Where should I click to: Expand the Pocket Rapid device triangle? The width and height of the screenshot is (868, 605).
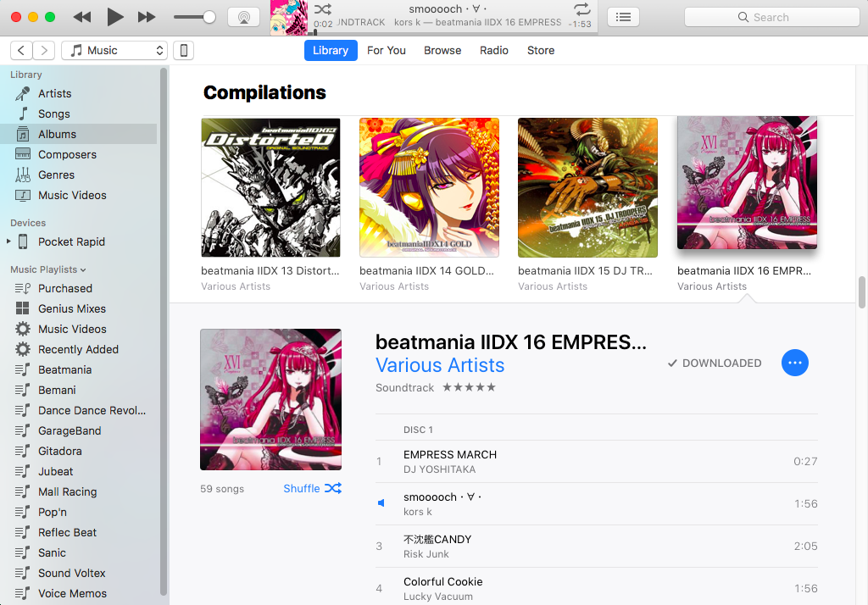pos(8,241)
